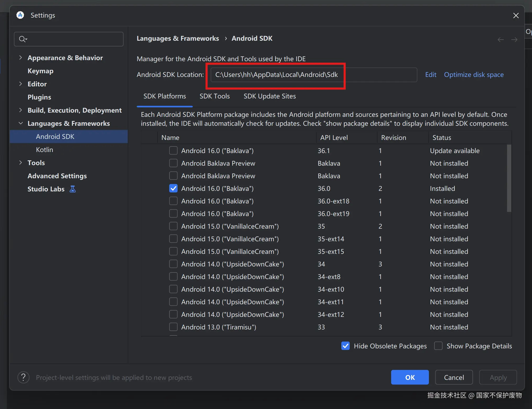Tick the checkbox for API level 35-ext14
The height and width of the screenshot is (409, 532).
point(173,239)
